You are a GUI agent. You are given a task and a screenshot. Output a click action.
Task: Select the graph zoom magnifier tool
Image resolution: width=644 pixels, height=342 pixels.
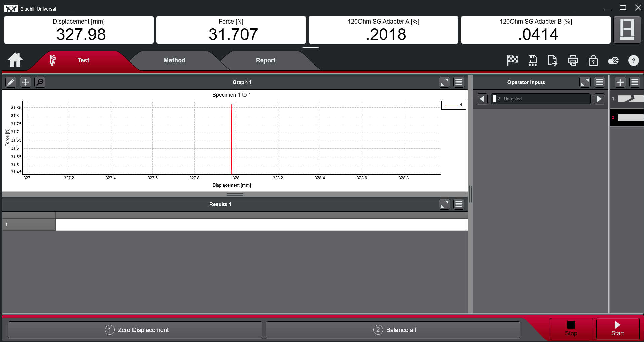40,82
